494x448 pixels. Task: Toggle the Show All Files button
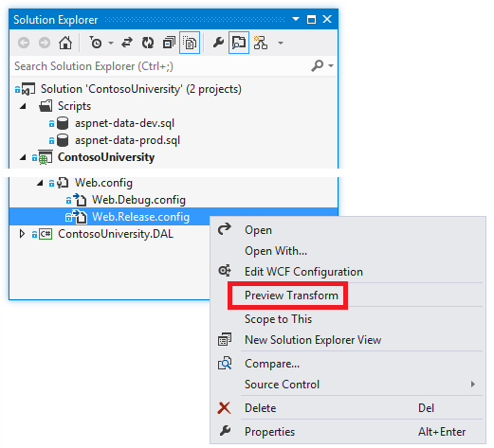190,43
